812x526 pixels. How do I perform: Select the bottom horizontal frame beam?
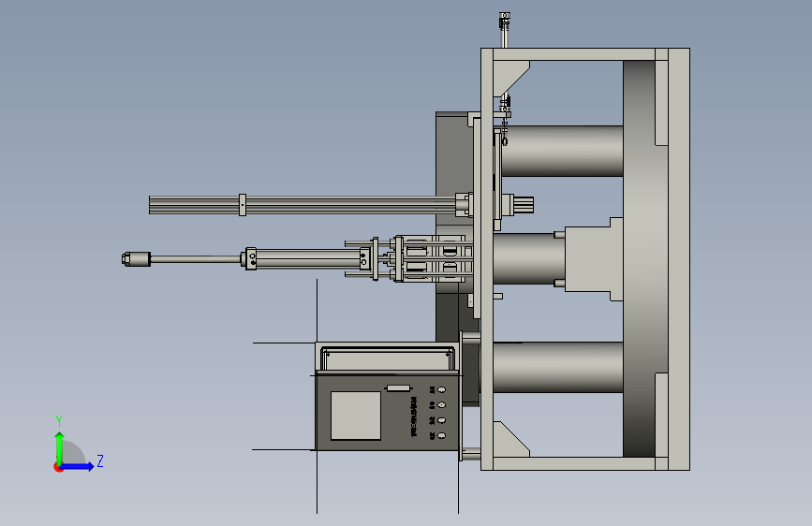click(x=574, y=464)
